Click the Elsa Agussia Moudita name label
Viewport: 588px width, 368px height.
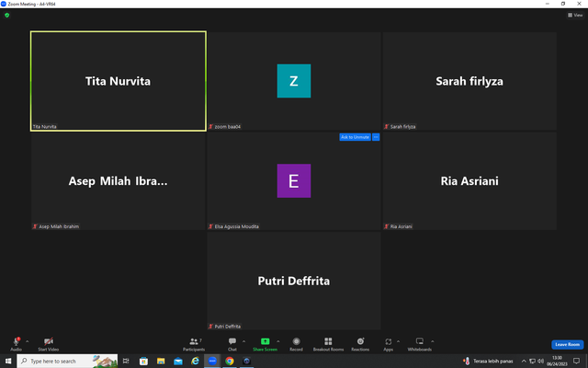click(237, 227)
